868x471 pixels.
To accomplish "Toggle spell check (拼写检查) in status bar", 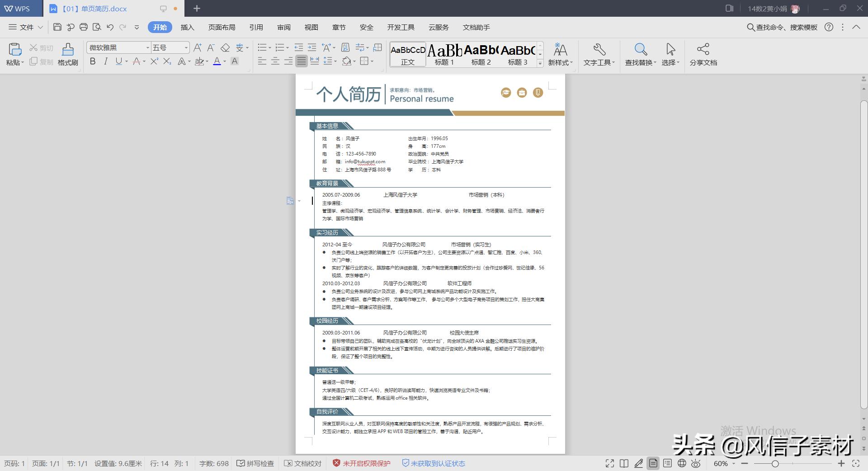I will click(255, 463).
